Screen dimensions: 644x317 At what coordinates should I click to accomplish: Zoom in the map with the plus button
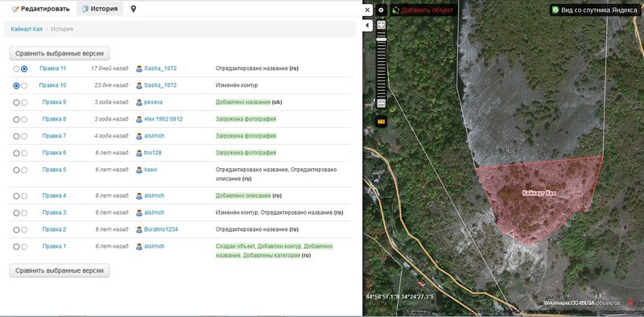tap(381, 25)
